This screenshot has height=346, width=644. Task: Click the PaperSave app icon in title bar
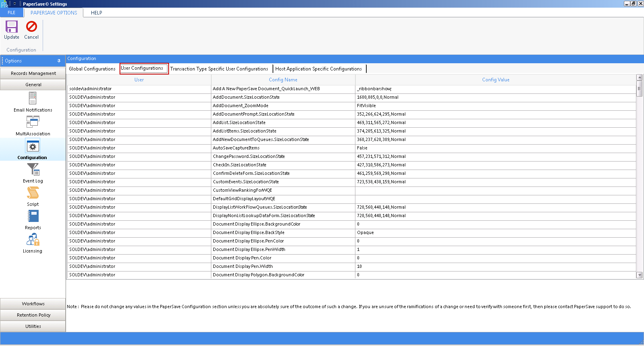click(4, 4)
